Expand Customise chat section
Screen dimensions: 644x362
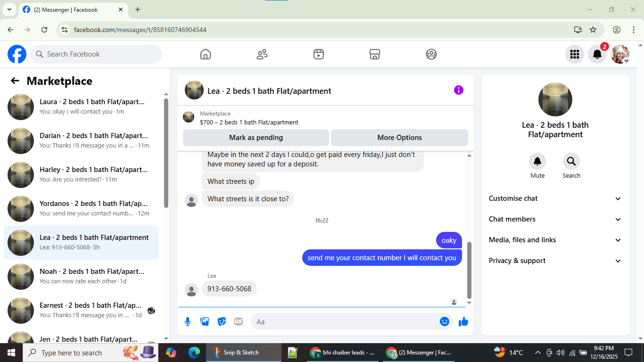555,198
